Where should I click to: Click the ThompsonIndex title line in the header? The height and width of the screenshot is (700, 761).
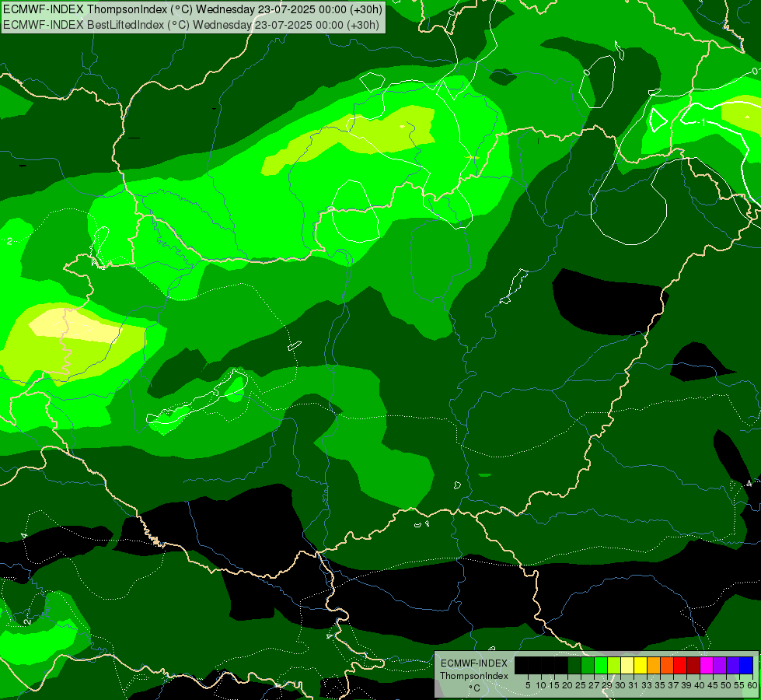click(193, 9)
